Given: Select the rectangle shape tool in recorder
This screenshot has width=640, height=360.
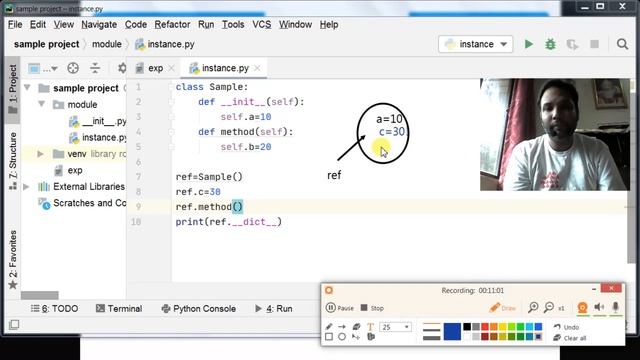Looking at the screenshot, I should click(x=329, y=337).
